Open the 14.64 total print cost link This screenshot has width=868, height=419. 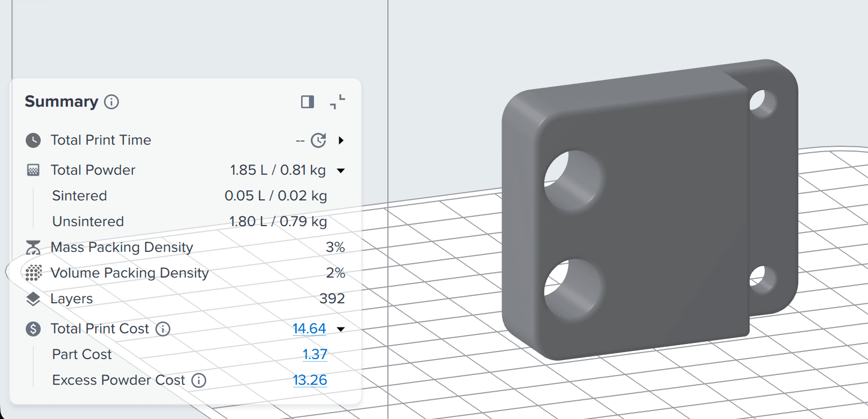309,328
